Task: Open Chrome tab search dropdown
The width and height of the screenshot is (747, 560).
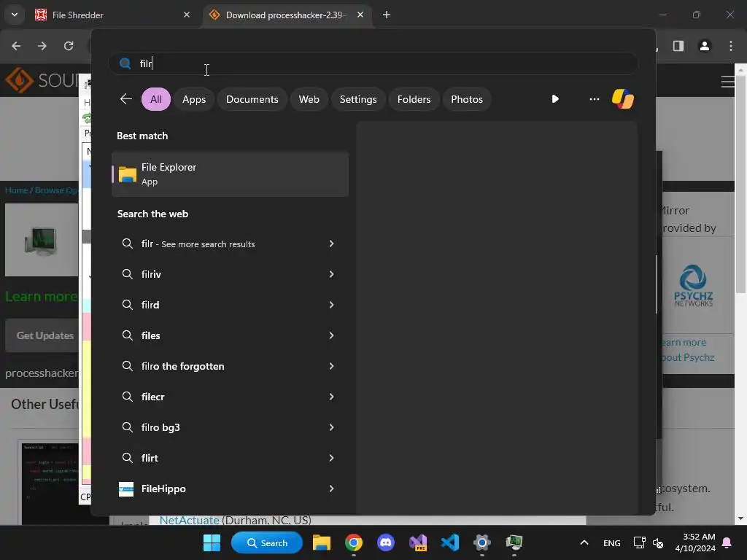Action: pos(15,15)
